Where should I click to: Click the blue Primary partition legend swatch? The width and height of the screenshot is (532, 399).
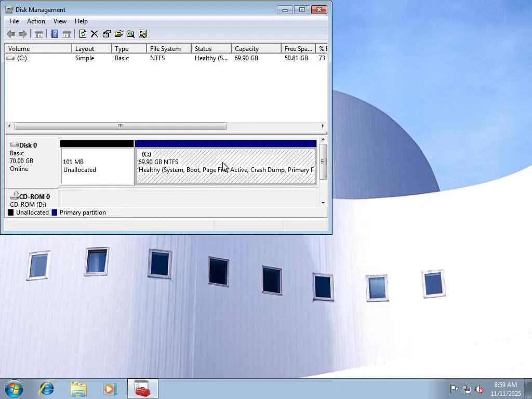click(54, 212)
